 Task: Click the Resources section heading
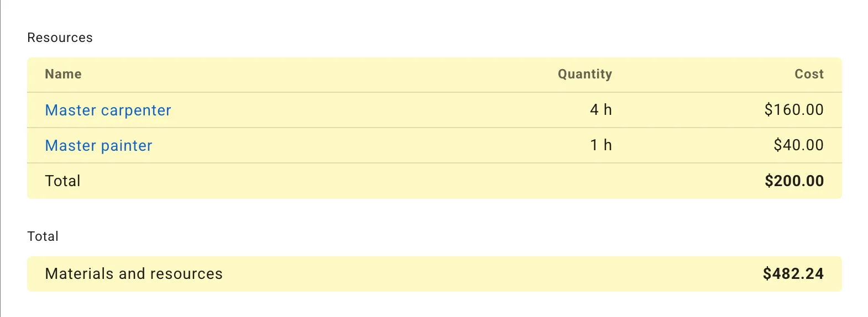tap(60, 38)
